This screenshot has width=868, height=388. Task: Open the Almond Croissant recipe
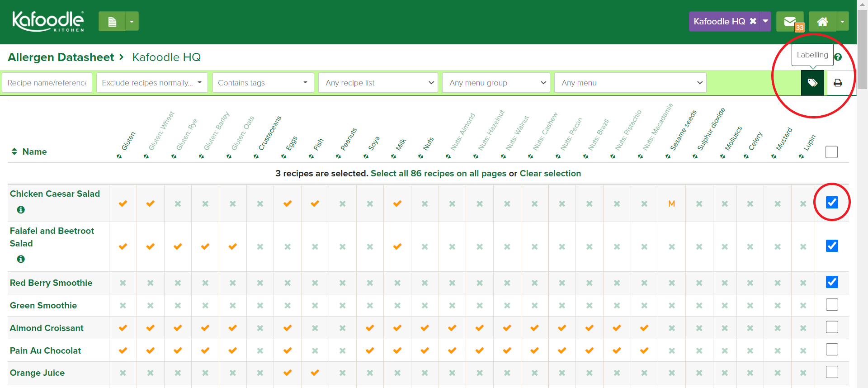(47, 328)
